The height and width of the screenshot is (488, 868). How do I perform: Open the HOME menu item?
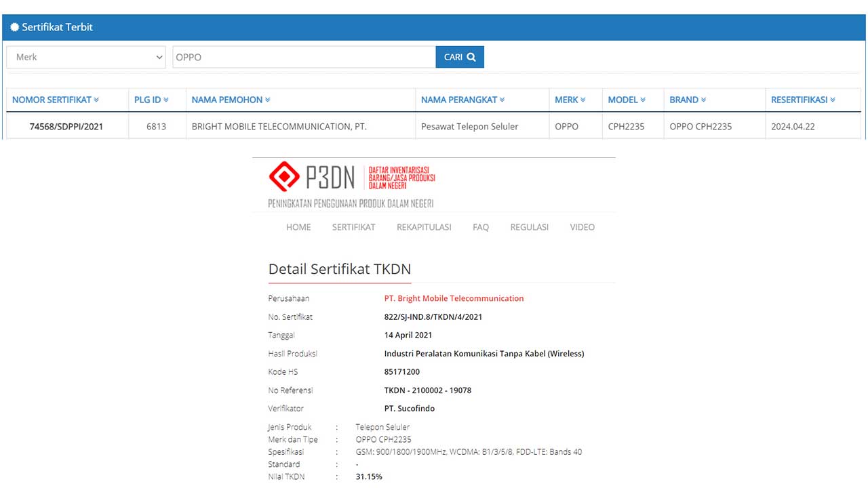298,227
